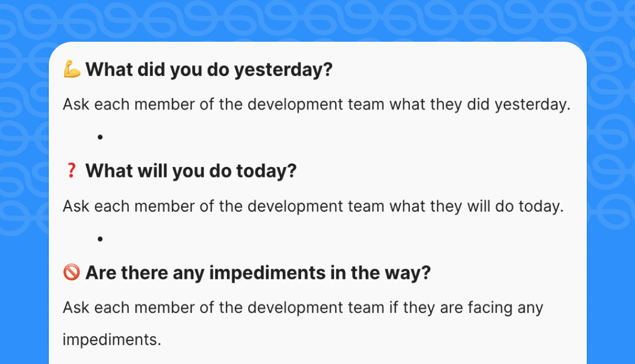This screenshot has width=635, height=364.
Task: Click the bullet dot below the yesterday paragraph
Action: click(101, 137)
